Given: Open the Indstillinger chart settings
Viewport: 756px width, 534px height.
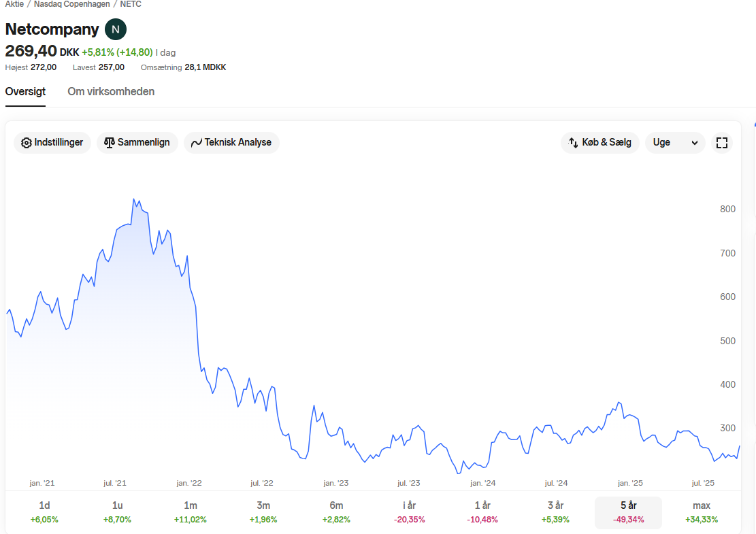Looking at the screenshot, I should point(52,143).
